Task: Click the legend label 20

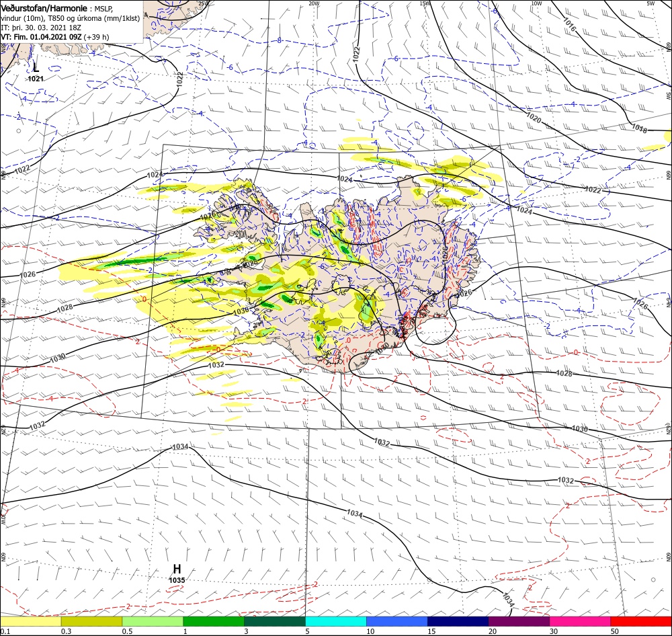Action: point(493,631)
